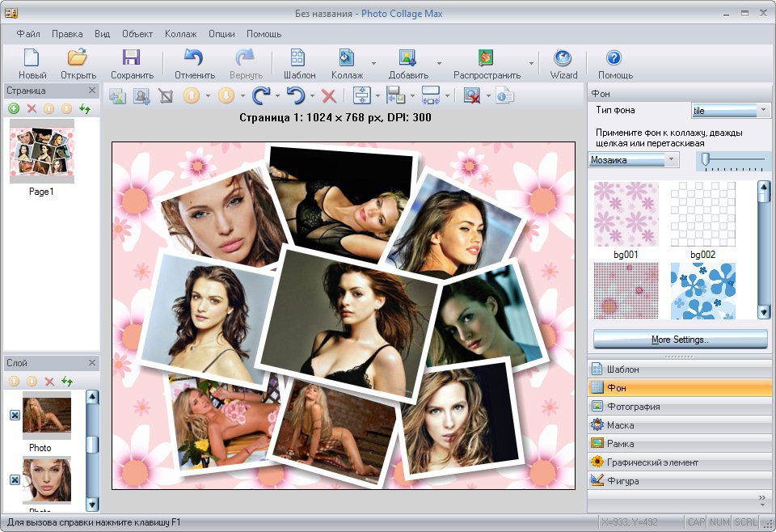This screenshot has width=776, height=532.
Task: Select the Page1 thumbnail
Action: 41,151
